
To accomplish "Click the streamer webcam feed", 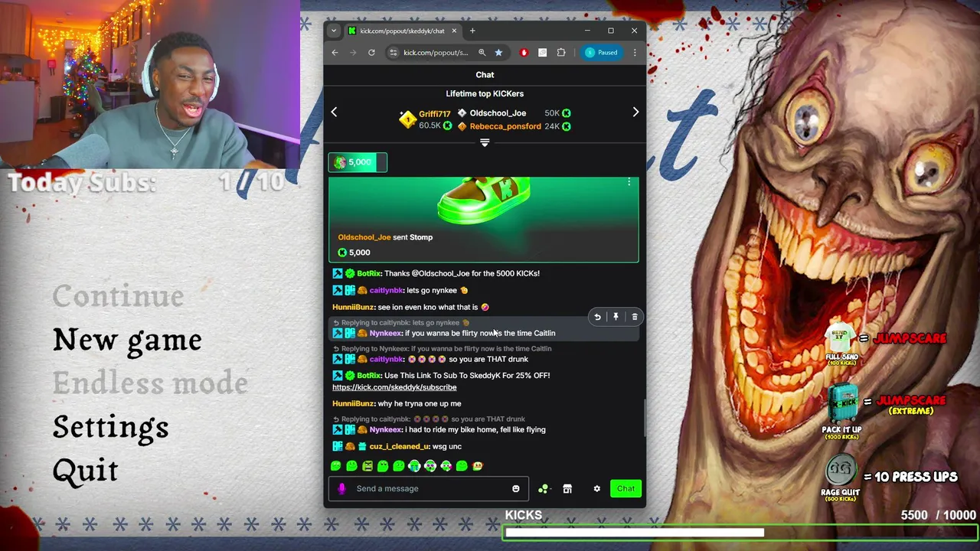I will coord(150,84).
